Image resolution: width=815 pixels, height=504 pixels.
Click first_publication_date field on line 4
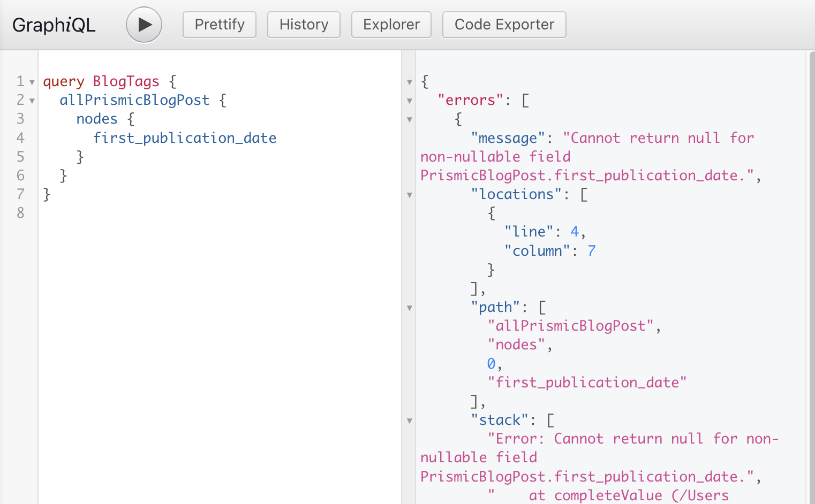[185, 138]
